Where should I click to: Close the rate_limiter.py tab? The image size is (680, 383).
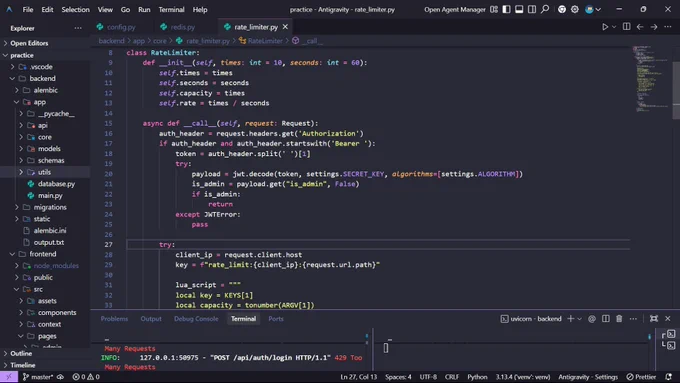pos(285,27)
